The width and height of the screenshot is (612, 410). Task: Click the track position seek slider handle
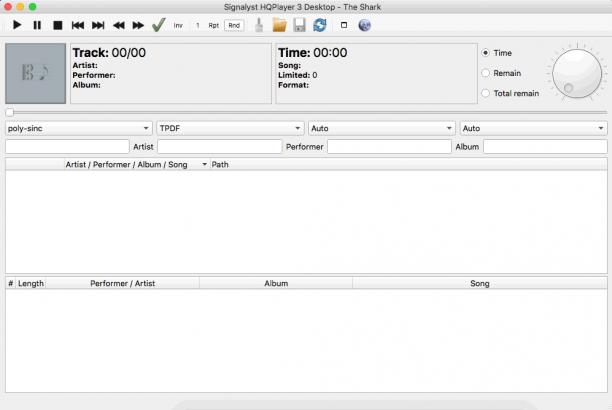click(10, 112)
